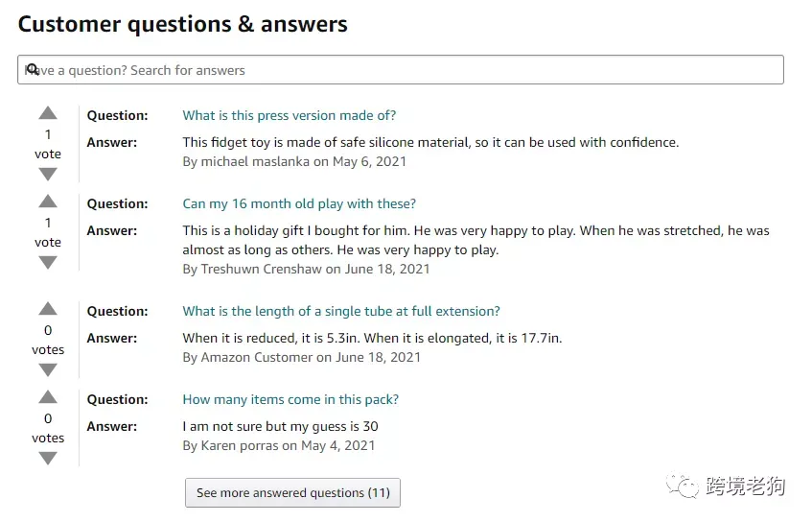Open 'What is this press version made of?'

pos(289,115)
